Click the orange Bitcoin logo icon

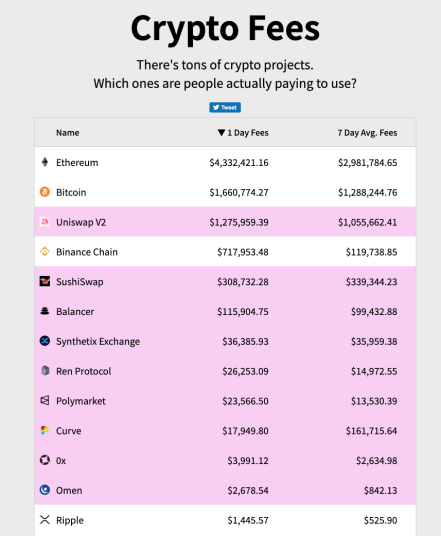pos(45,192)
